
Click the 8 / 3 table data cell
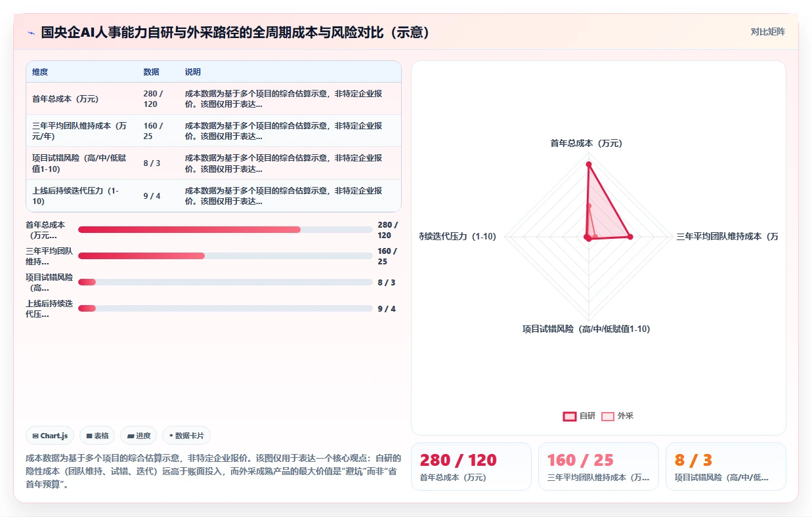click(x=158, y=163)
